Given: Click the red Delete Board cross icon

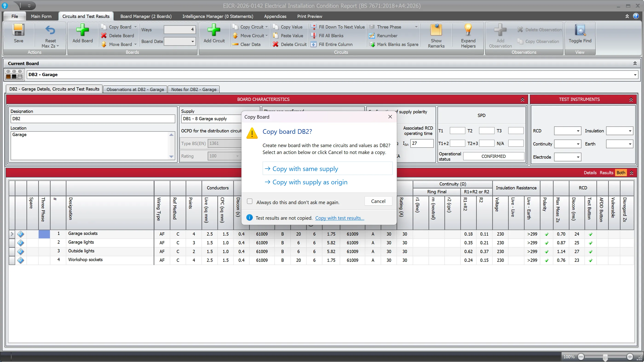Looking at the screenshot, I should [x=104, y=35].
